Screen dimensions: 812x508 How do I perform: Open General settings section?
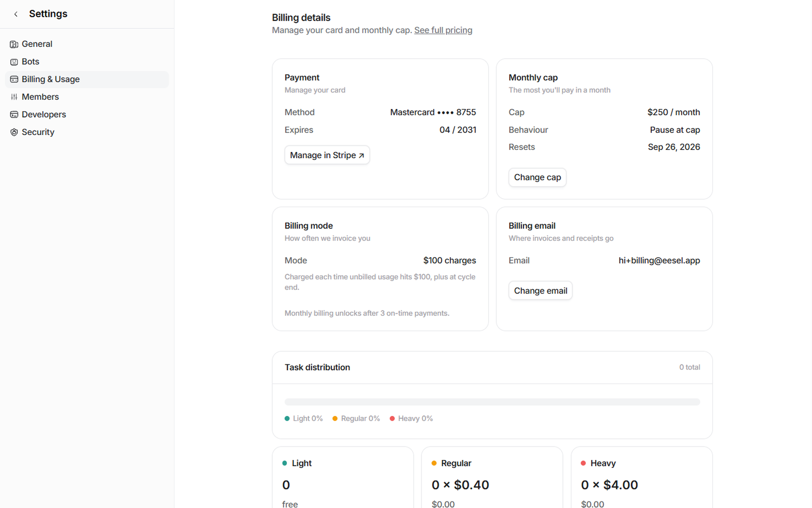[87, 44]
